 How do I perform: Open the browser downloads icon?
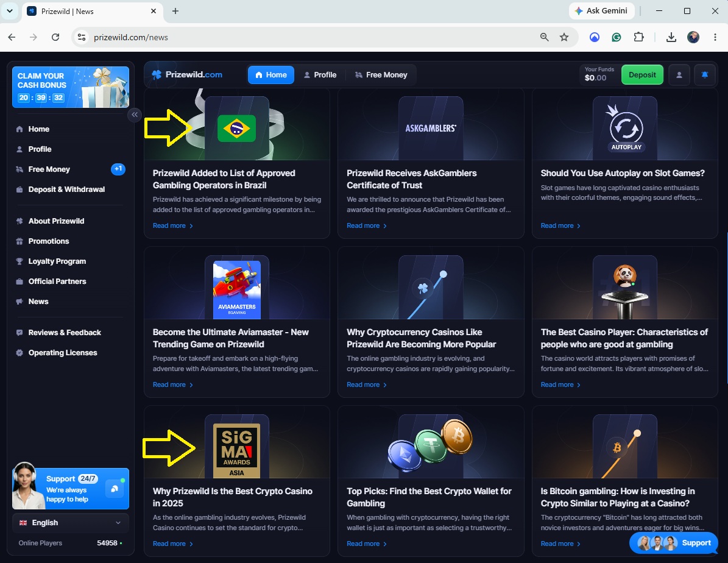point(671,37)
